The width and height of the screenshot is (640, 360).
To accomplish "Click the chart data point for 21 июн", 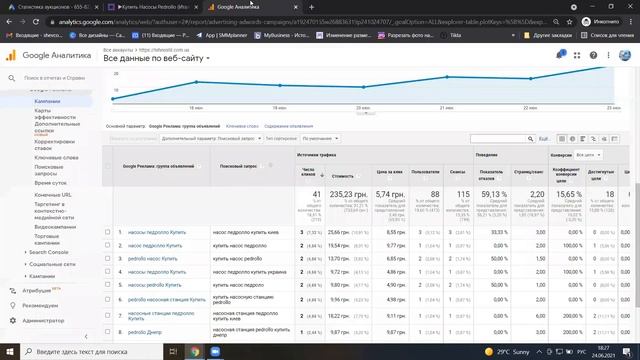I will (447, 77).
